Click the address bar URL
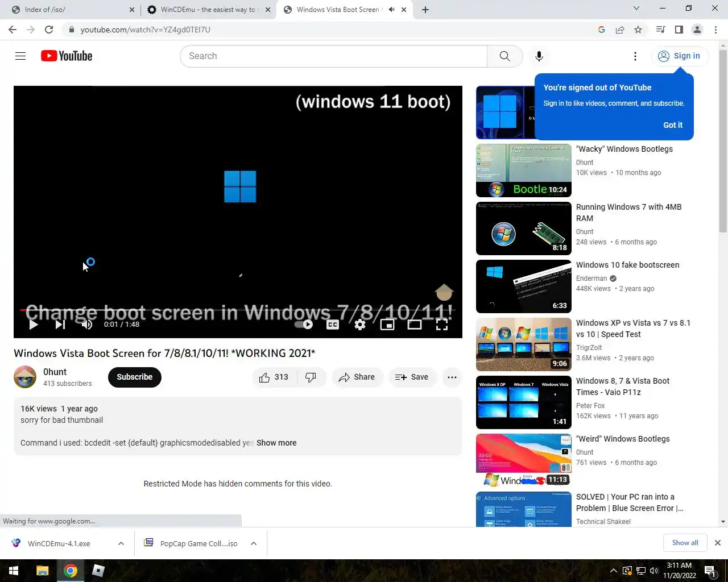The image size is (728, 582). point(145,30)
